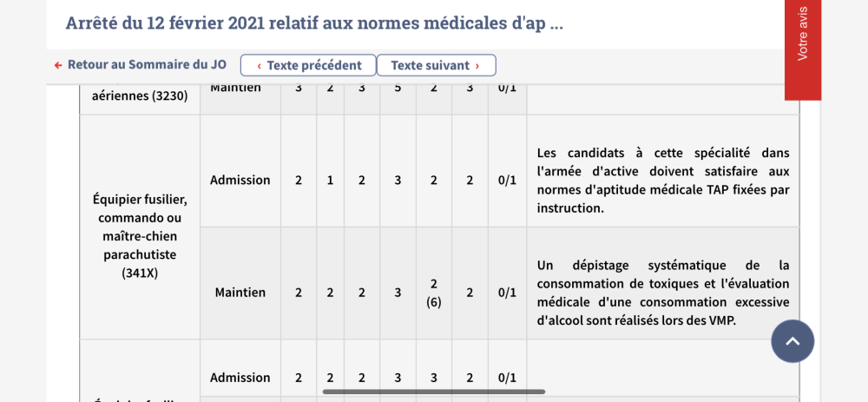This screenshot has height=402, width=868.
Task: Select "0/1" in the 341X Admission row
Action: [507, 180]
